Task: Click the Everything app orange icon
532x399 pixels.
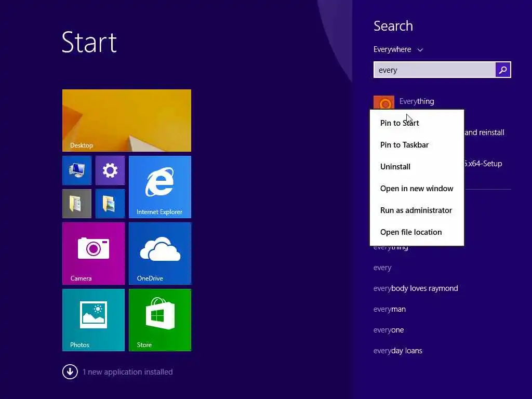Action: (384, 102)
